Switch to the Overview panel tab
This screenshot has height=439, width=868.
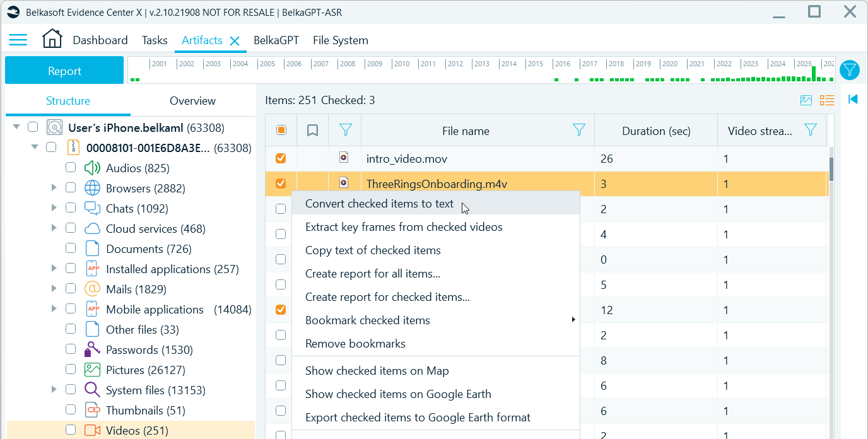click(192, 101)
